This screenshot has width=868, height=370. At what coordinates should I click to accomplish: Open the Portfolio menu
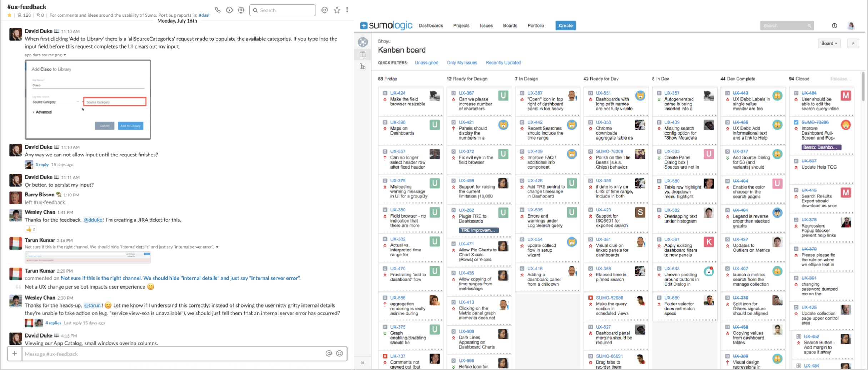coord(536,25)
